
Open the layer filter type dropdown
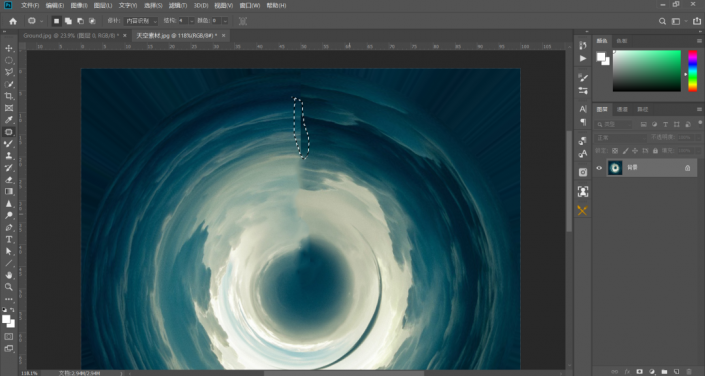[x=614, y=125]
